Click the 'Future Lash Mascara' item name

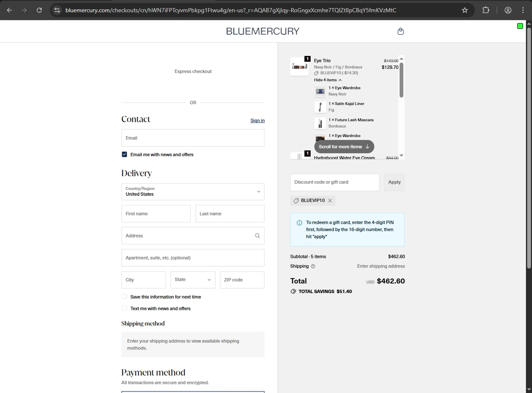[354, 120]
